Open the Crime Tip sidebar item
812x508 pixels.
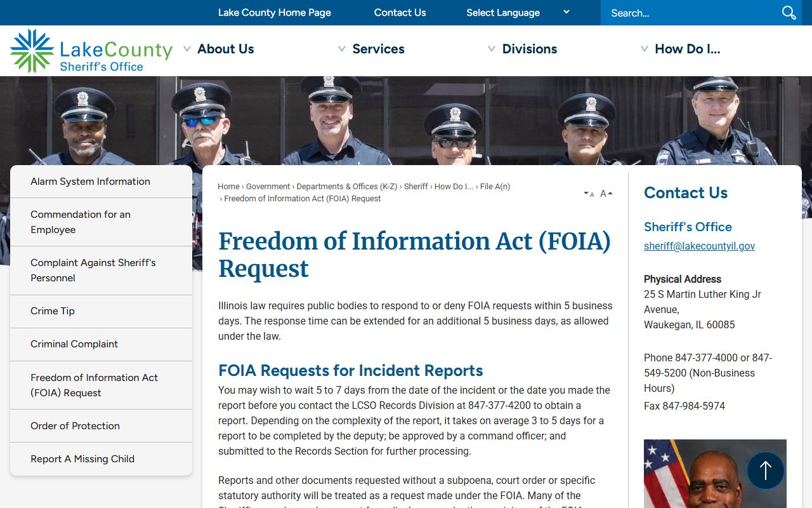coord(101,311)
